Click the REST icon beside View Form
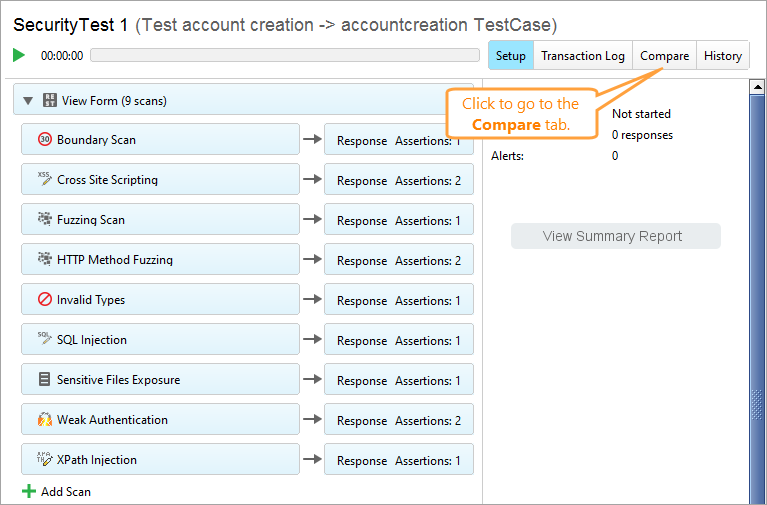The image size is (767, 505). [x=49, y=100]
